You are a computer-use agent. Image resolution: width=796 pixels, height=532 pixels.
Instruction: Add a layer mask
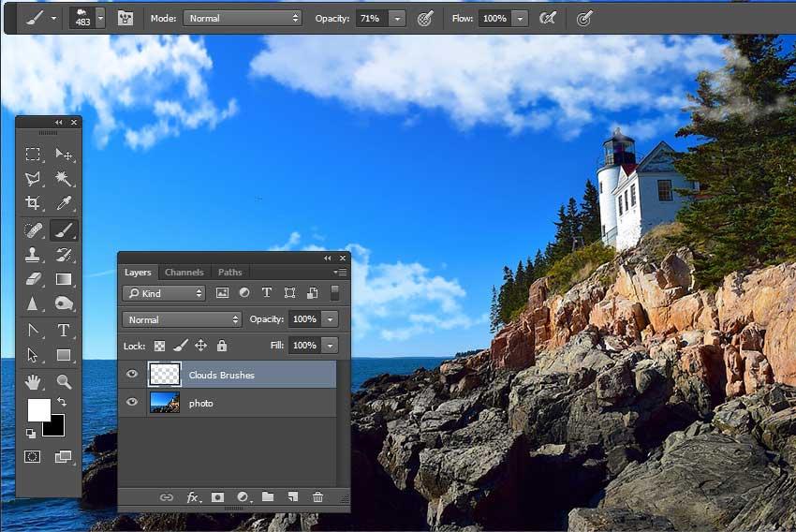[x=218, y=497]
